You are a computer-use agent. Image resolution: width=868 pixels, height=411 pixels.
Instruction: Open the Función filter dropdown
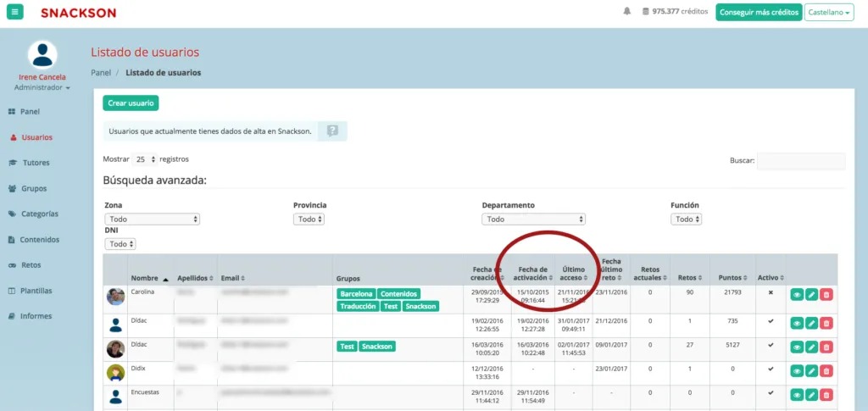tap(687, 219)
